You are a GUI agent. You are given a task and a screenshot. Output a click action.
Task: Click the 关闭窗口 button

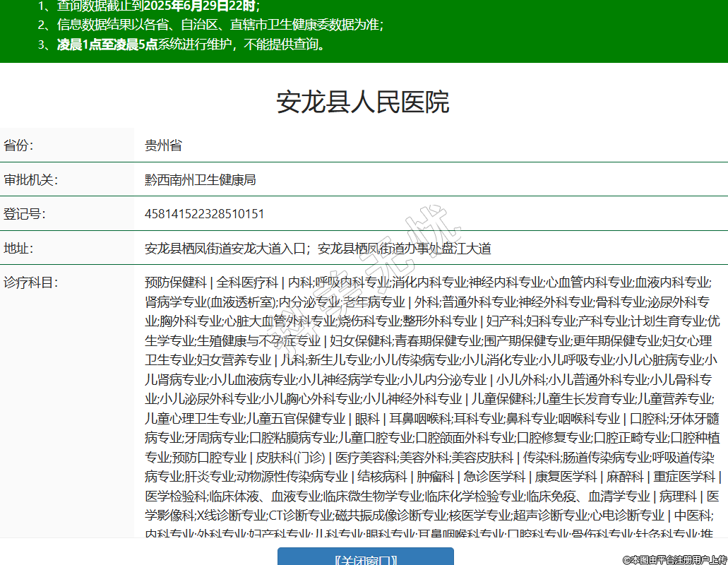click(365, 557)
